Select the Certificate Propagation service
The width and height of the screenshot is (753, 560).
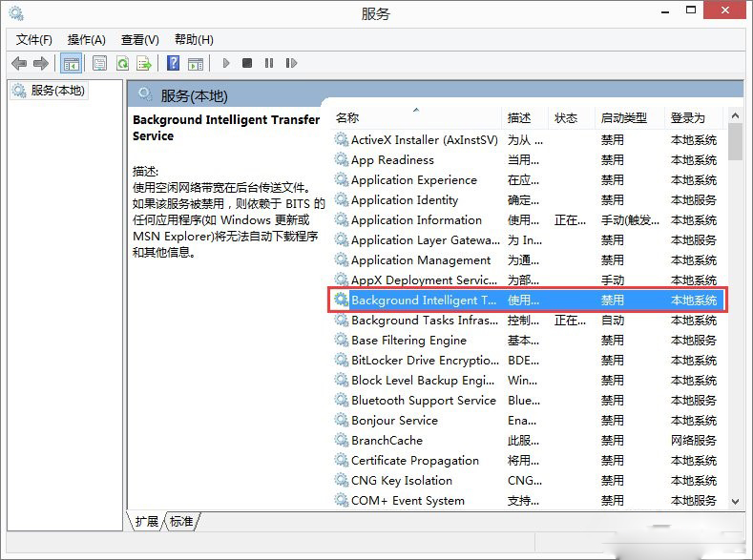pos(529,461)
